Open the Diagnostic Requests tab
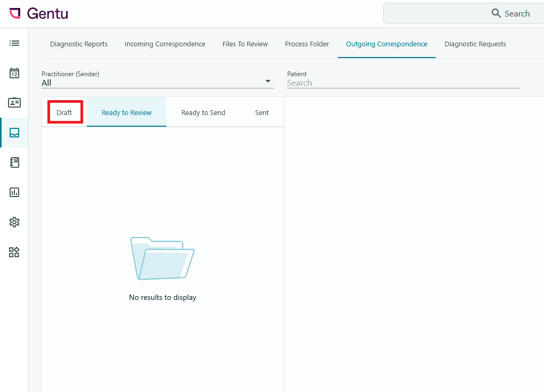The height and width of the screenshot is (392, 544). point(475,44)
